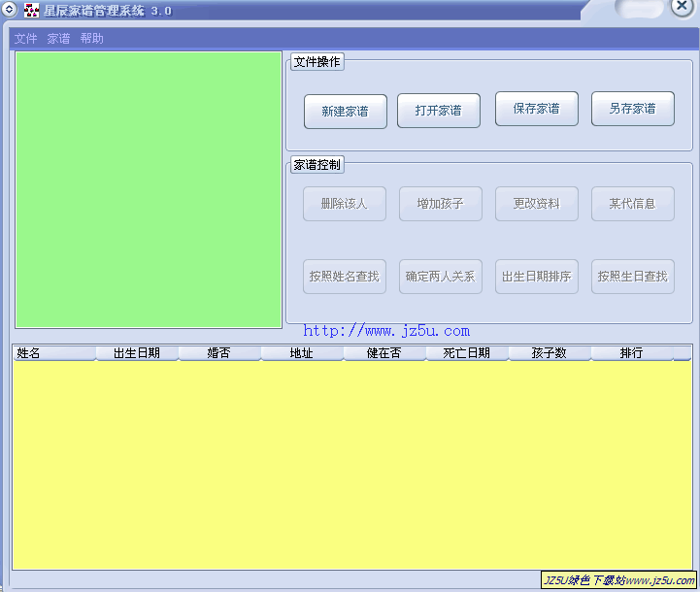Click the 保存家谱 button
The width and height of the screenshot is (700, 592).
(x=536, y=109)
